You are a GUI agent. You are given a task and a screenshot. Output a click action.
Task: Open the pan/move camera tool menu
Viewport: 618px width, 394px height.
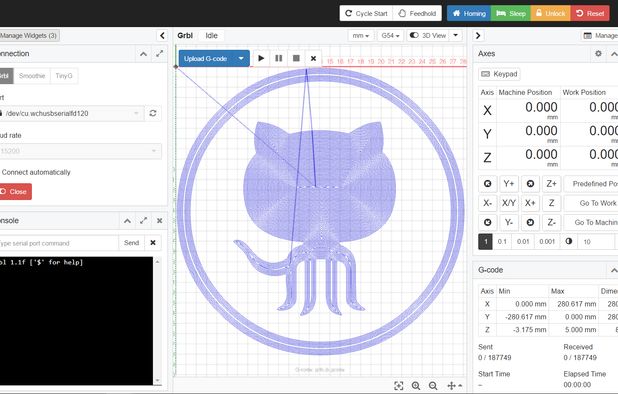coord(454,386)
